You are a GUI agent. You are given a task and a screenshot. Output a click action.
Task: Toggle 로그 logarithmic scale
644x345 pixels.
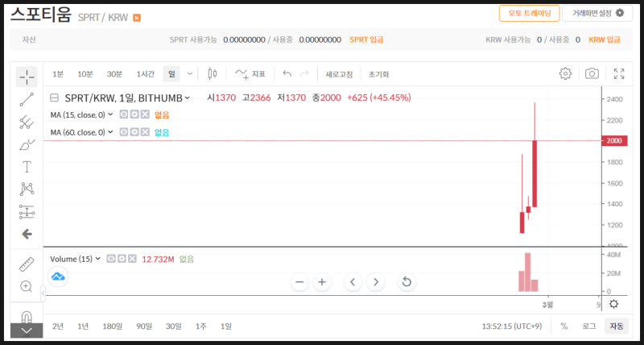point(589,326)
